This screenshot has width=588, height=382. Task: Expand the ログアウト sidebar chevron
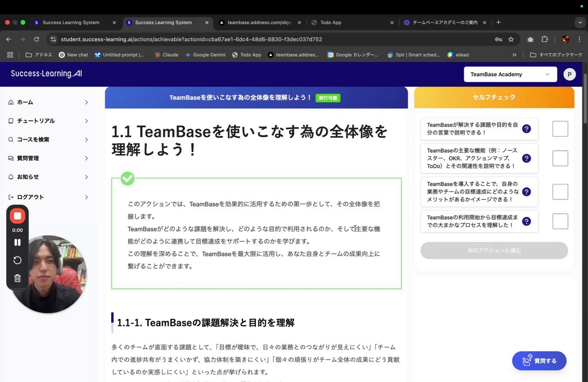[86, 197]
